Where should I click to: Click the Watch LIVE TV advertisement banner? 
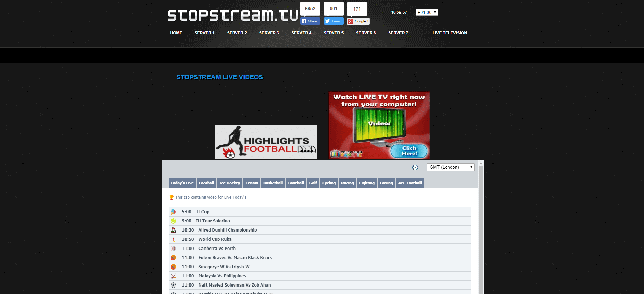(x=379, y=125)
